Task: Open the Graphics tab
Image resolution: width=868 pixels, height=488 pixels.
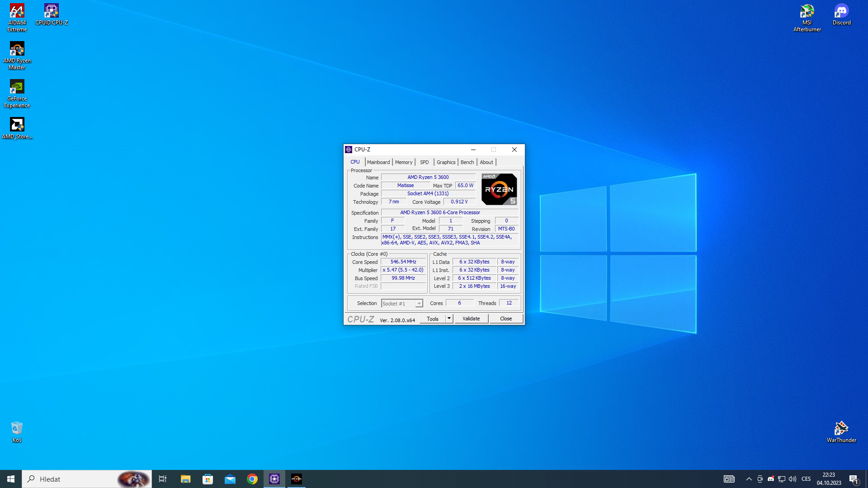Action: pos(446,162)
